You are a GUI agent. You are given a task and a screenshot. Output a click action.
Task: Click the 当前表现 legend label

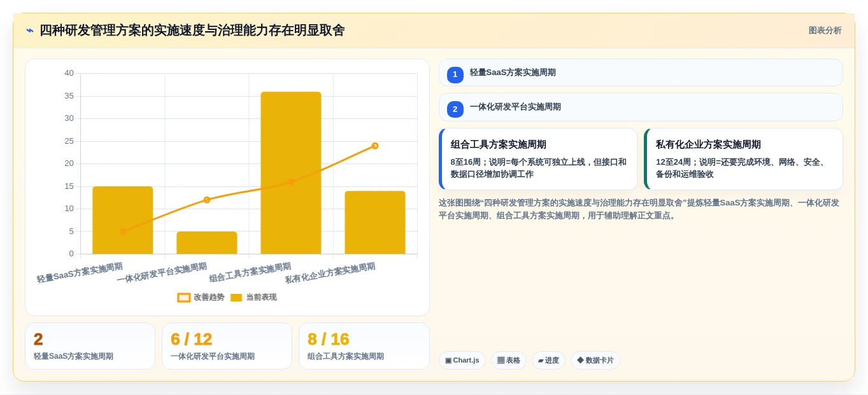[x=261, y=297]
